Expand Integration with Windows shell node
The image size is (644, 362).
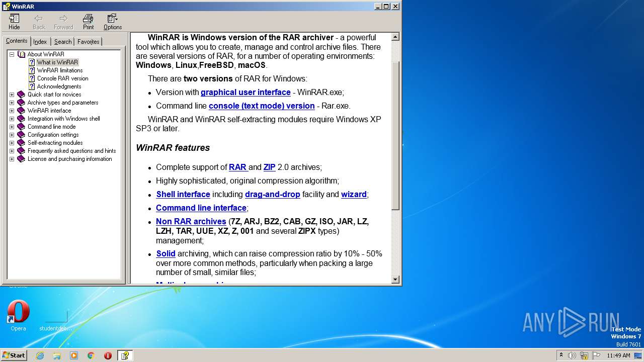tap(12, 119)
